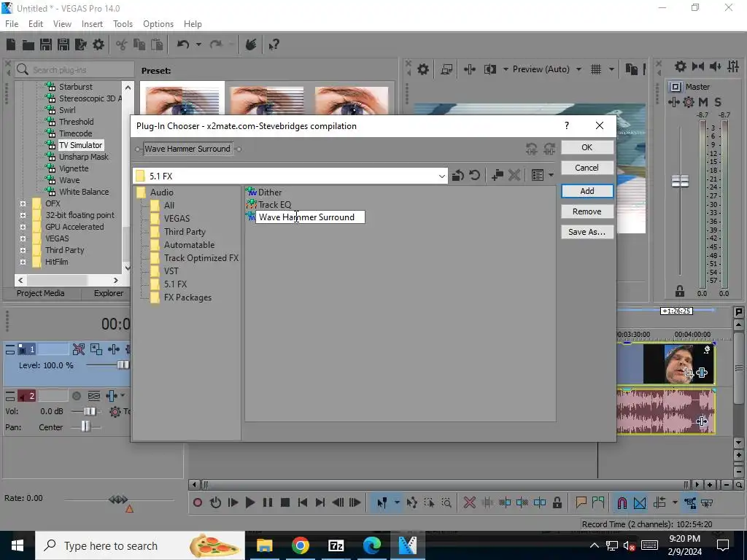Refresh the plug-in list in Plug-In Chooser
The width and height of the screenshot is (747, 560).
(474, 175)
